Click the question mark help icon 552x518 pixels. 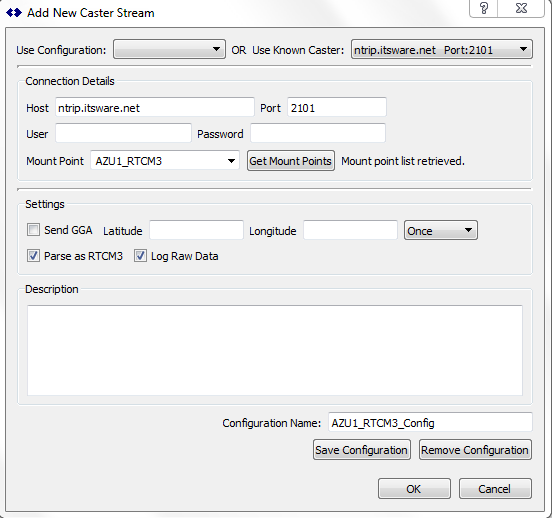[x=484, y=8]
